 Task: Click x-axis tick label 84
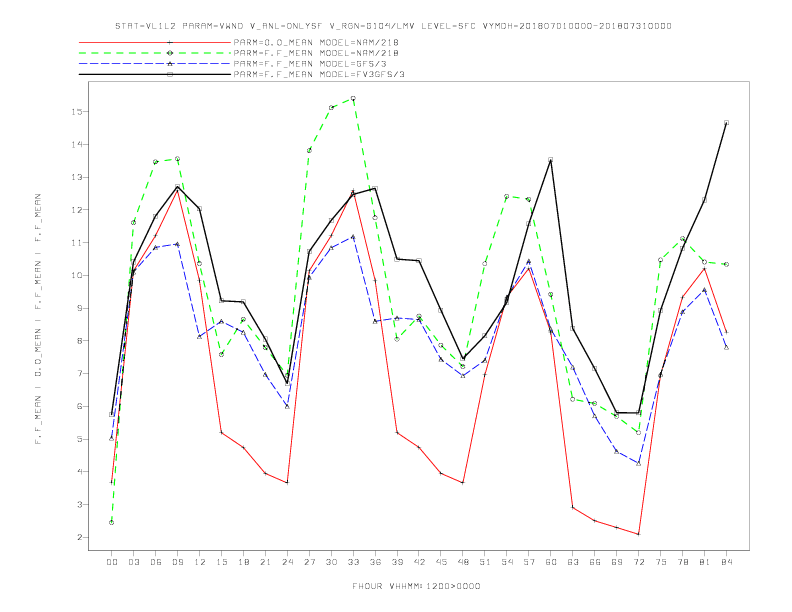[x=726, y=562]
